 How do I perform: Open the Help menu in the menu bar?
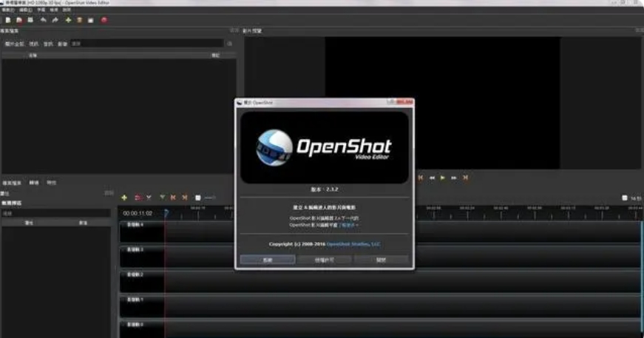pos(67,10)
